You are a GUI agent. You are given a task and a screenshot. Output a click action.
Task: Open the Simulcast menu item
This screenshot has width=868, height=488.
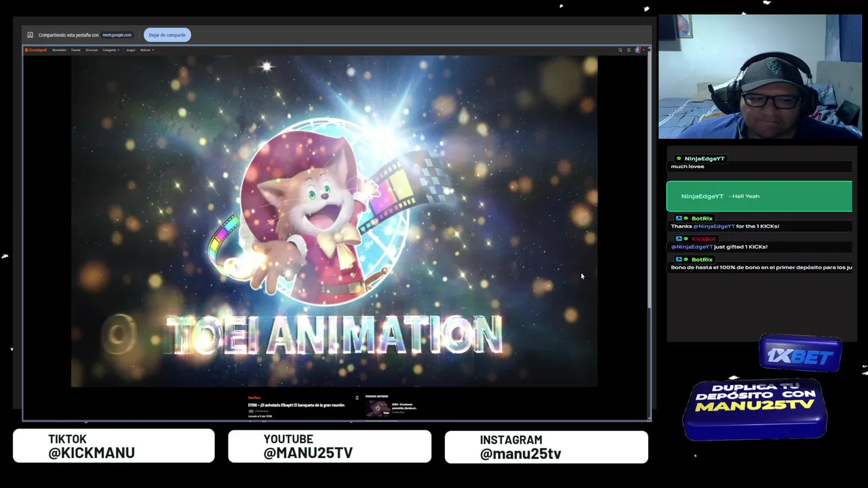(x=92, y=49)
